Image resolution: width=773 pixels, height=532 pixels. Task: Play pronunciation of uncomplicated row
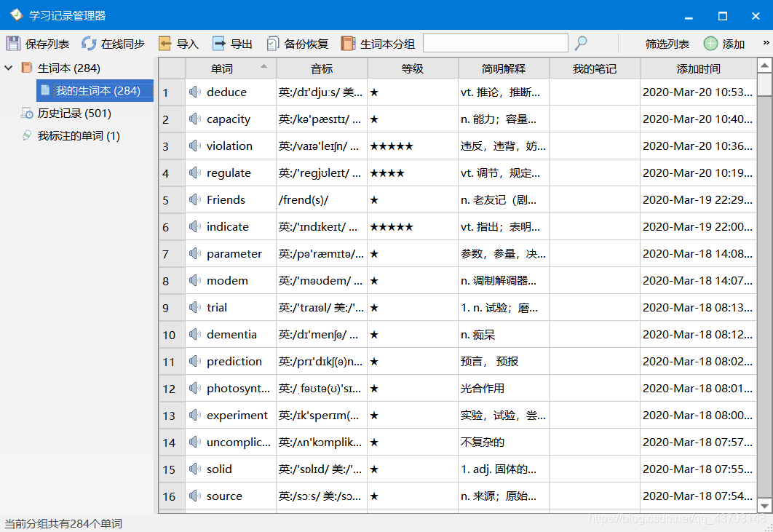pos(195,442)
